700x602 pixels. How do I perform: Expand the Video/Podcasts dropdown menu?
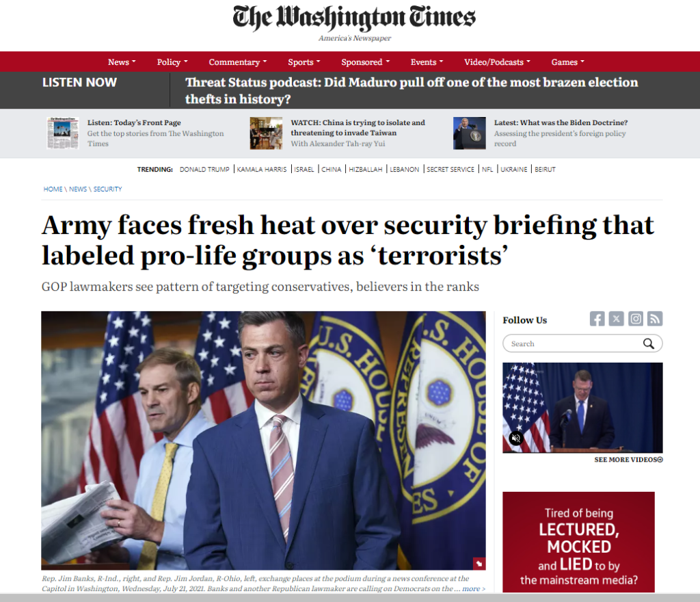[497, 62]
